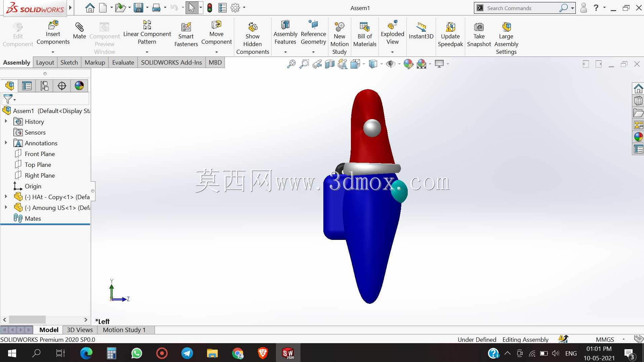Open Large Assembly Settings

pos(506,38)
